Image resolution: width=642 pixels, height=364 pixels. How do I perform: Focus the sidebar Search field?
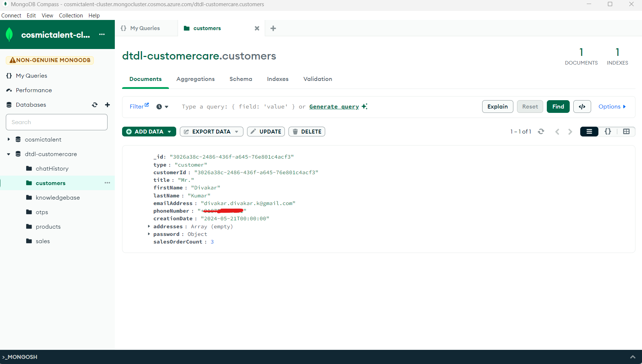pyautogui.click(x=57, y=122)
